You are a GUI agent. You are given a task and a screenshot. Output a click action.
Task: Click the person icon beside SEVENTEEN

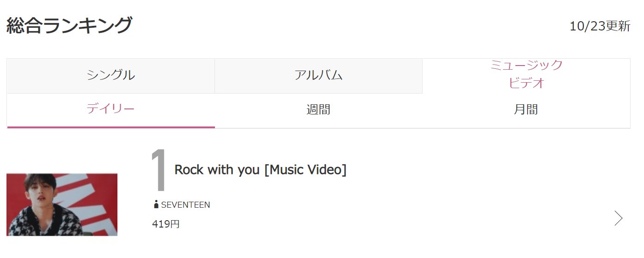[156, 204]
